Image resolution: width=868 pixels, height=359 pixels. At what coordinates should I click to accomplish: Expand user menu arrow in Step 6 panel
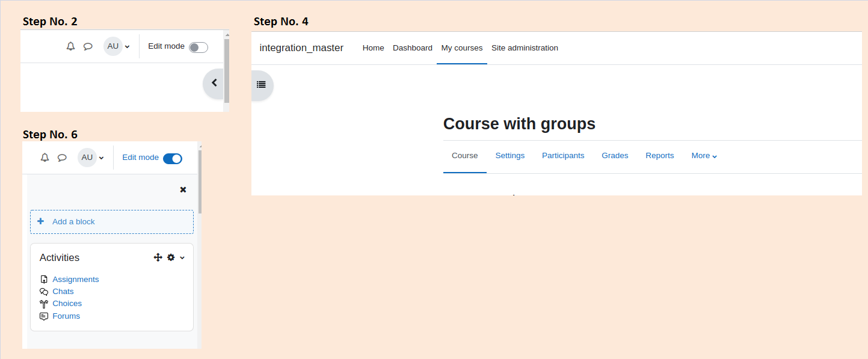(x=102, y=158)
